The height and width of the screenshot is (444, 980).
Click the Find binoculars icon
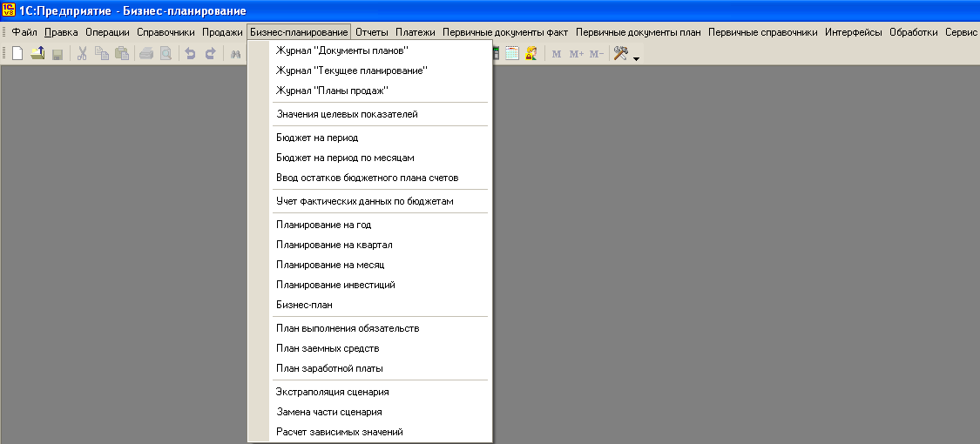click(x=235, y=54)
